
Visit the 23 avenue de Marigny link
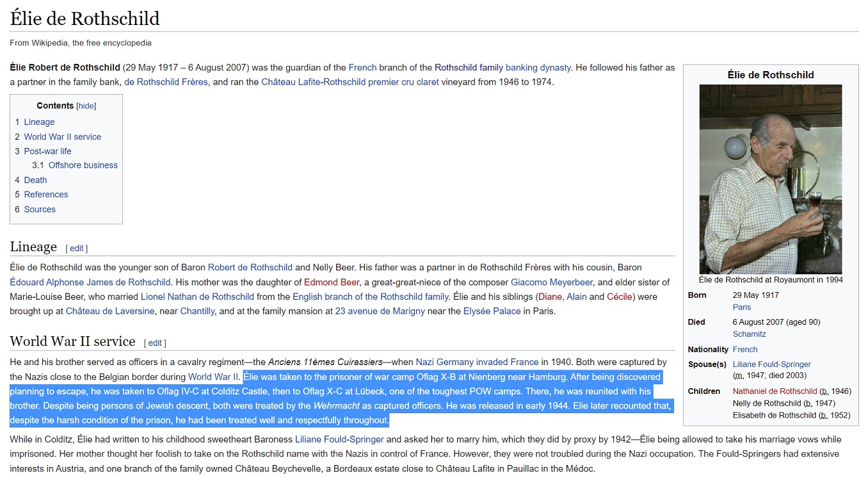point(380,311)
